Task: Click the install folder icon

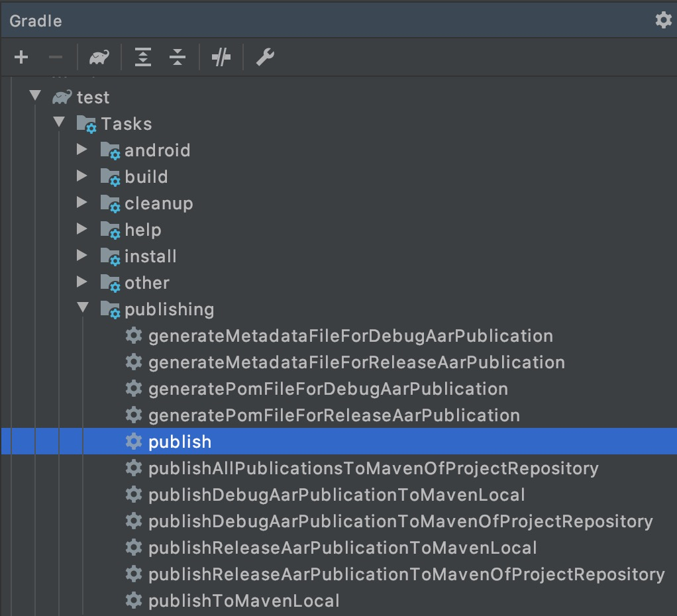Action: (110, 256)
